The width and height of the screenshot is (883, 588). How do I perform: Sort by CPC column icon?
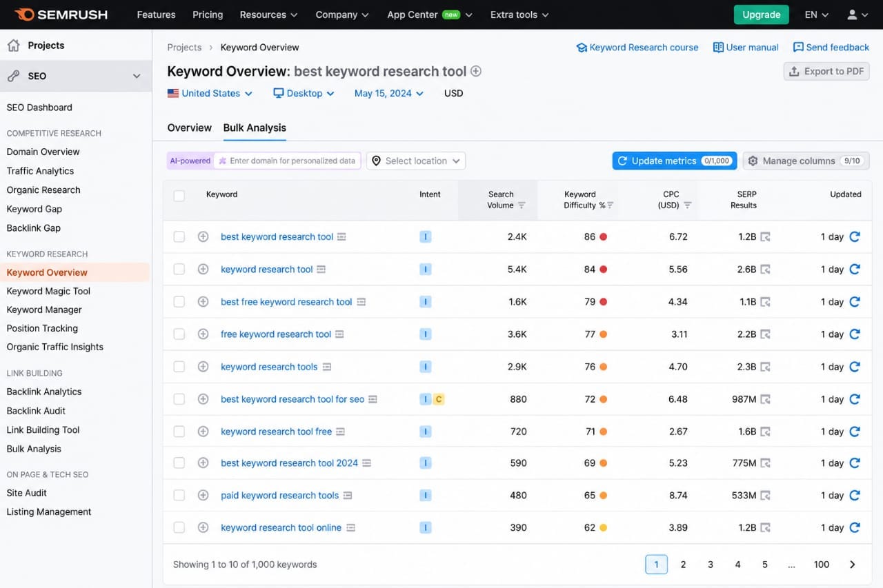coord(687,205)
